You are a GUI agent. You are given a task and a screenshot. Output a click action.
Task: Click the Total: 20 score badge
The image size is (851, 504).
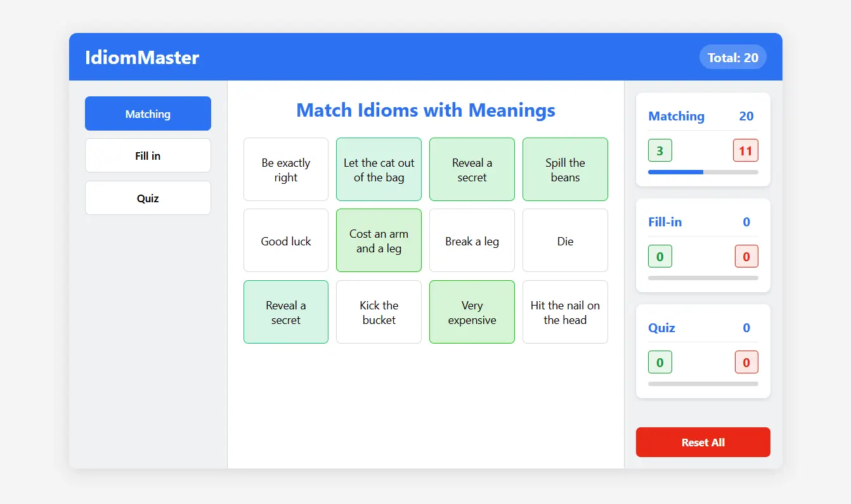pos(732,58)
